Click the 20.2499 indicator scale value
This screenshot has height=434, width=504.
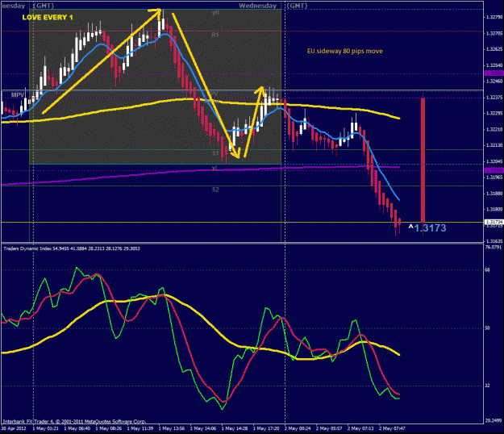point(494,420)
